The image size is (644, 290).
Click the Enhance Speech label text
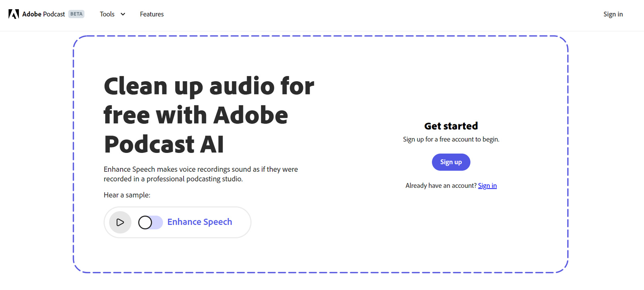(x=200, y=222)
